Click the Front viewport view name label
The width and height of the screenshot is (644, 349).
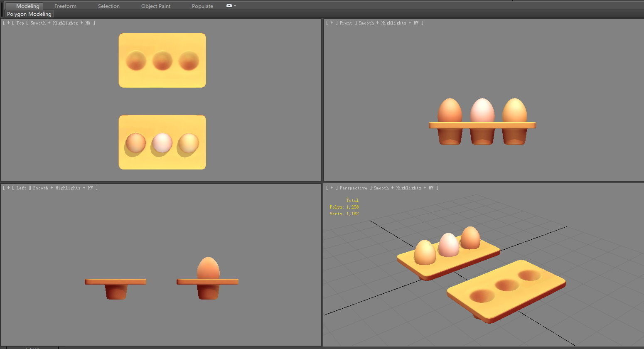coord(346,23)
